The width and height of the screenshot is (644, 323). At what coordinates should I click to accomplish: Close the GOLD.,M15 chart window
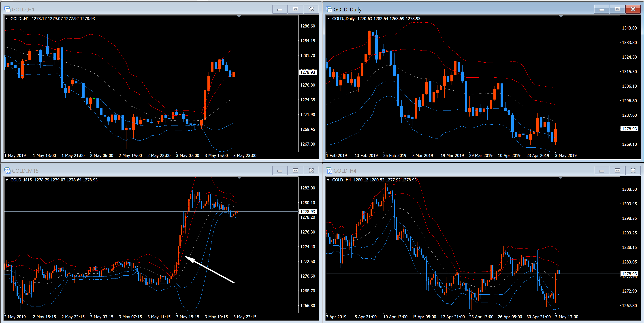coord(311,170)
